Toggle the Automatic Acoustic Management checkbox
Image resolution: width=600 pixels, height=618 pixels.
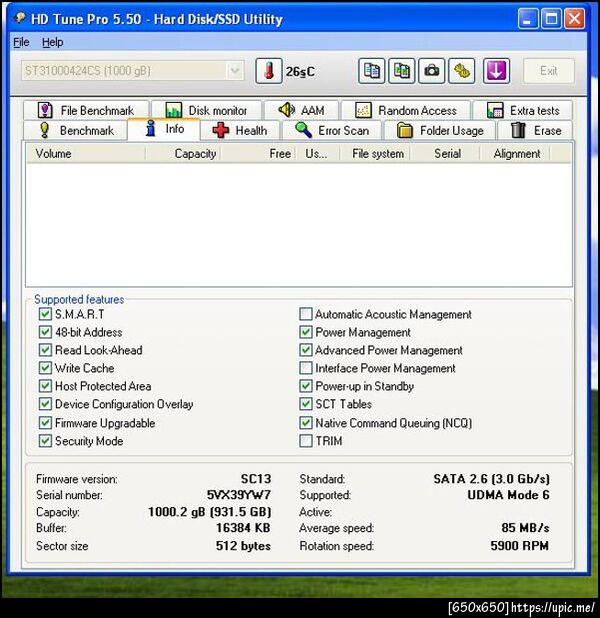[306, 314]
